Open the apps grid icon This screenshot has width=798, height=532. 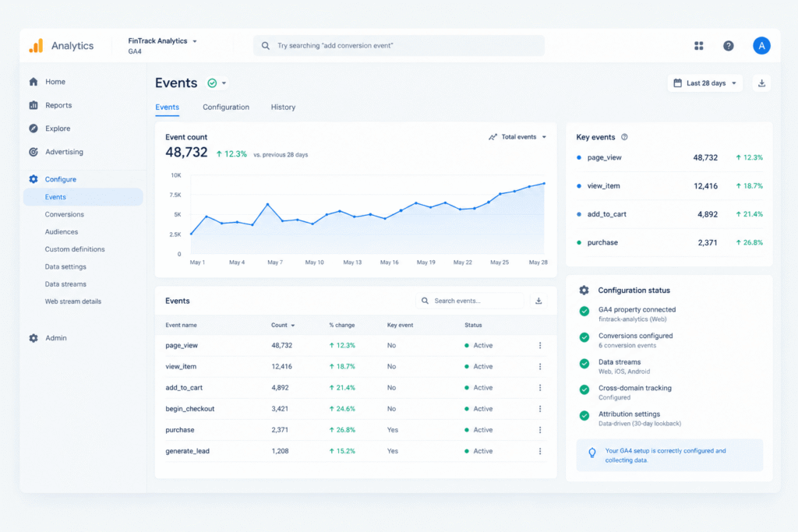click(x=699, y=46)
